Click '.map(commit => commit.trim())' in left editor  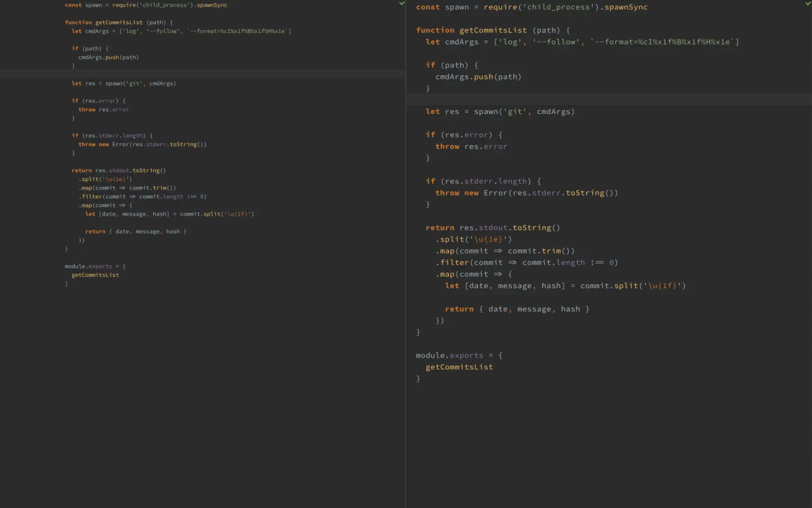pyautogui.click(x=127, y=188)
